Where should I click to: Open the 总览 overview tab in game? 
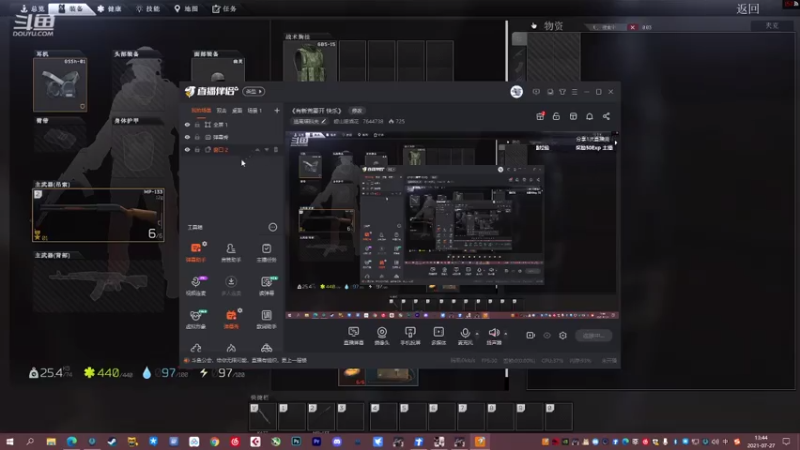pos(33,9)
